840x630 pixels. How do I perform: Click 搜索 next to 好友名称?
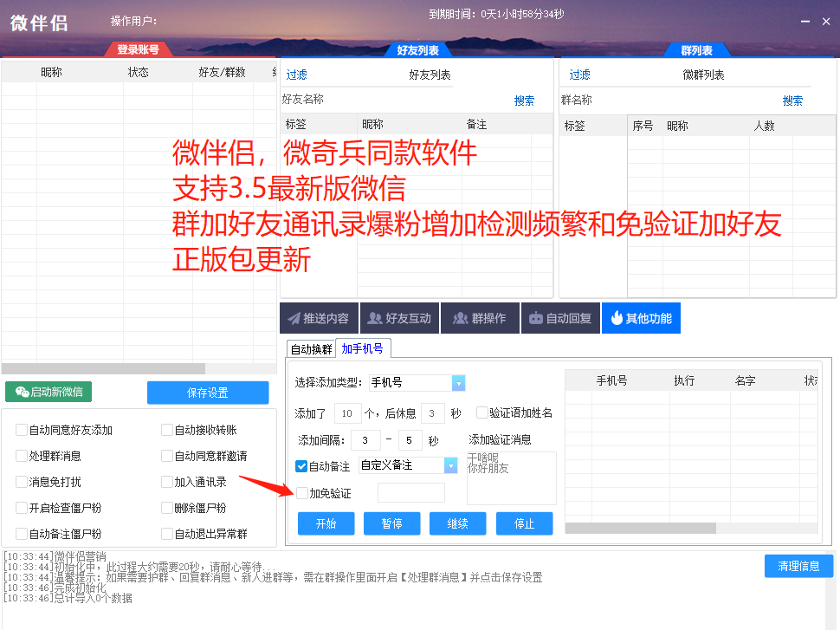coord(524,101)
